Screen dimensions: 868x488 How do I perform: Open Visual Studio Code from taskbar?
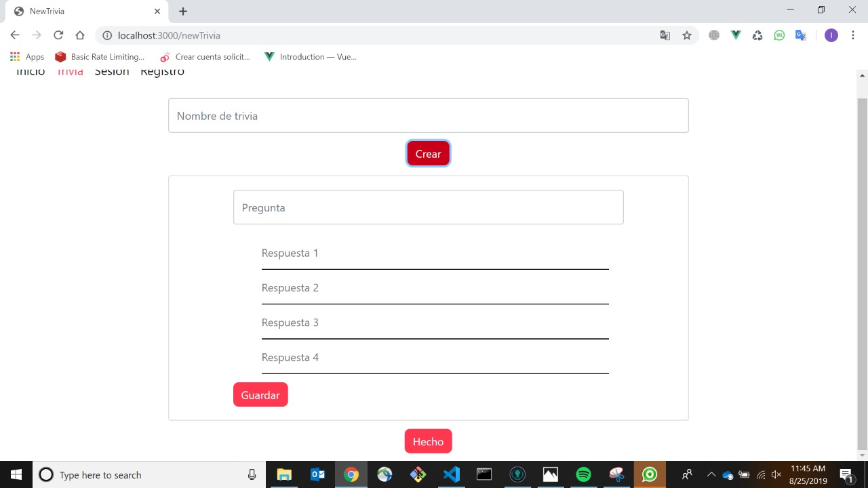(451, 474)
